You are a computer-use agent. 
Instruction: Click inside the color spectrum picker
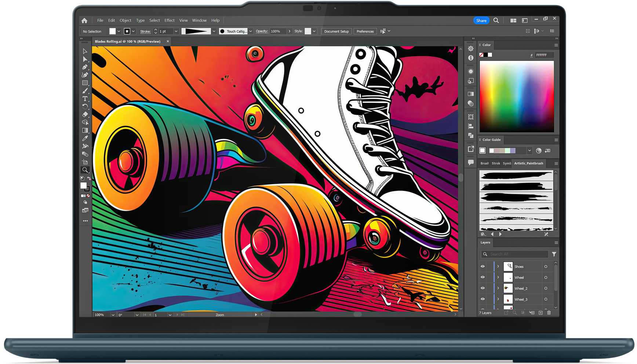point(516,96)
